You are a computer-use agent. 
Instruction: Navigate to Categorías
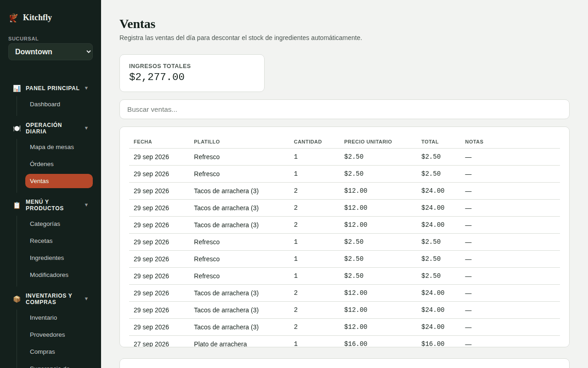pyautogui.click(x=59, y=224)
